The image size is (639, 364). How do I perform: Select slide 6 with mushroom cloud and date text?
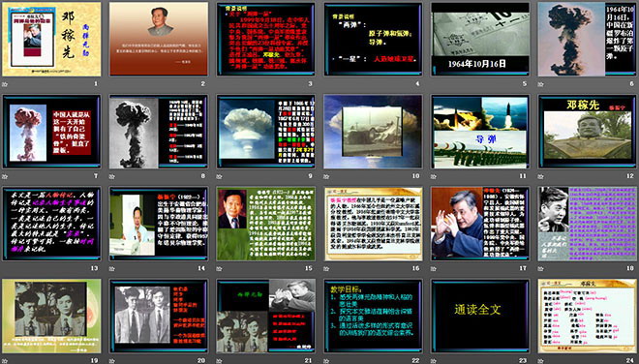tap(588, 39)
